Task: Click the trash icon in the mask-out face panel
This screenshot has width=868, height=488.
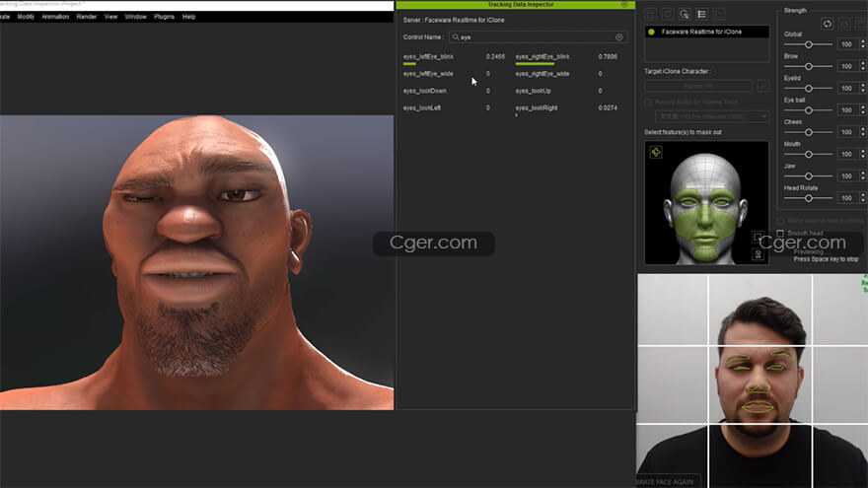Action: [759, 254]
